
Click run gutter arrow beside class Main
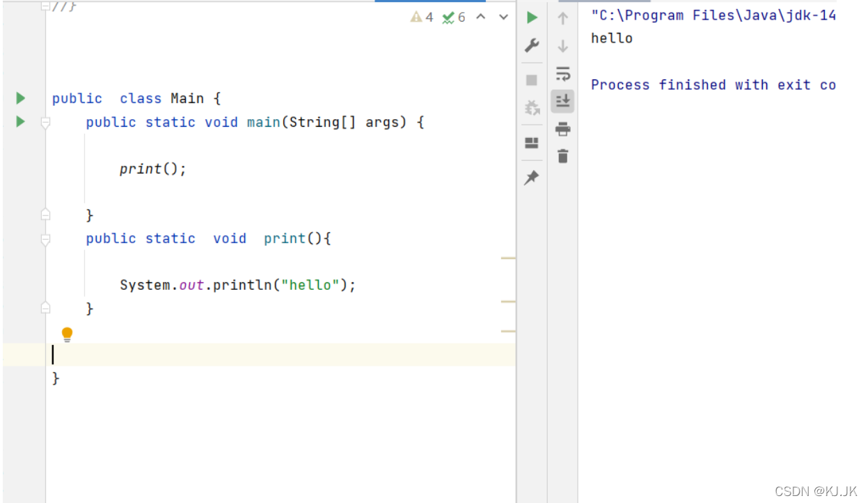click(x=20, y=98)
